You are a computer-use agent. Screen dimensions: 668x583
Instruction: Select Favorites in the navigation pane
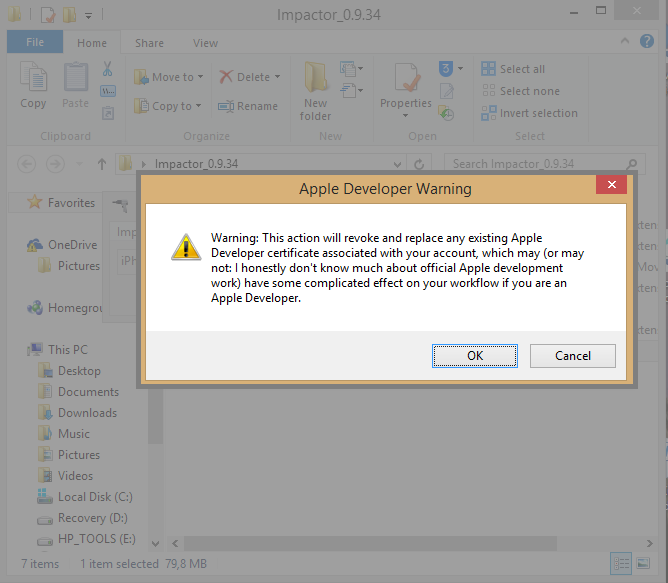(61, 202)
